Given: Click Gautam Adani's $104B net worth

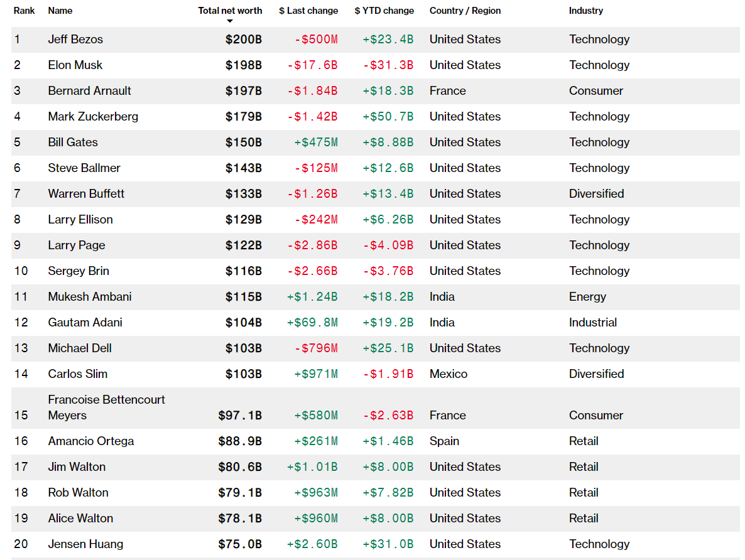Looking at the screenshot, I should point(244,323).
